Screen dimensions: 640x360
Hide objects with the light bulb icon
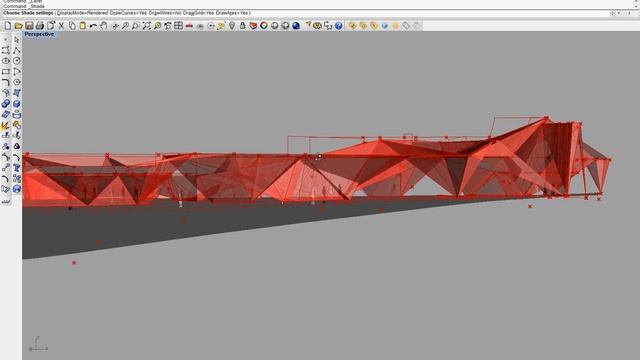(232, 26)
